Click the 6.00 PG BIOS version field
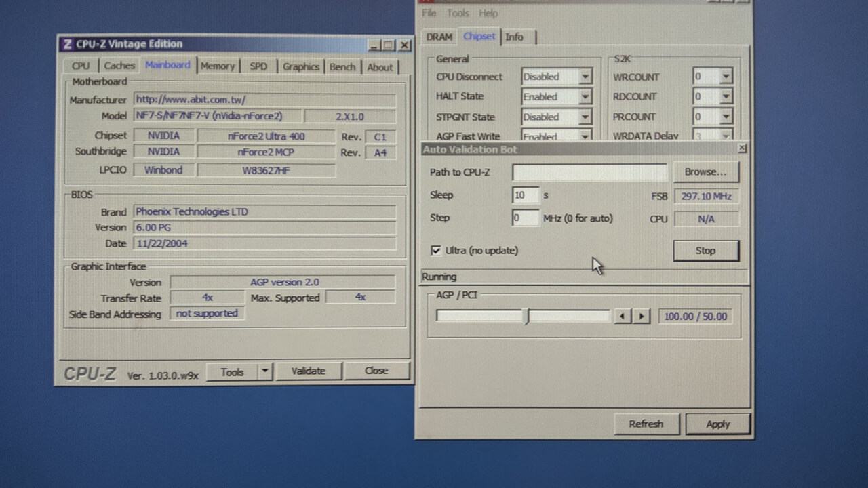The height and width of the screenshot is (488, 868). coord(264,228)
